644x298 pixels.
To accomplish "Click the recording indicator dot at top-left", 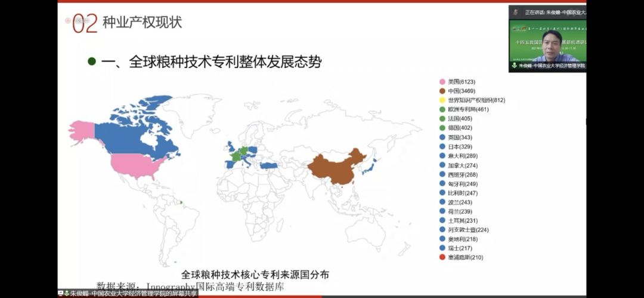I will pyautogui.click(x=67, y=20).
